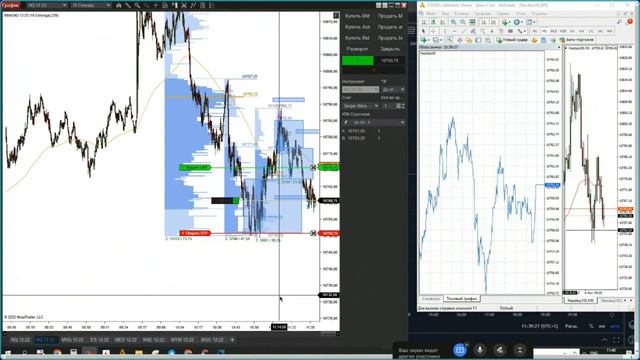Open MetaTrader periods clock dropdown
Viewport: 640px width, 360px height.
[x=518, y=22]
